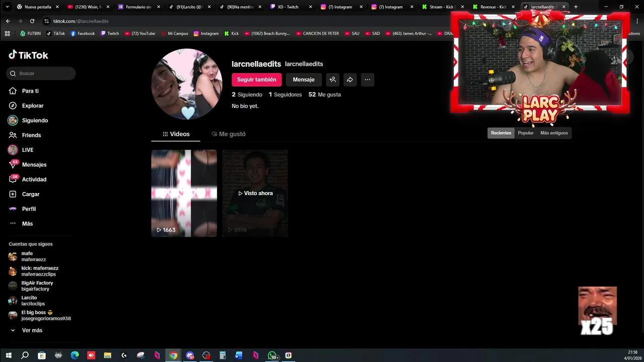Open the Friends section
The image size is (644, 362).
(31, 135)
